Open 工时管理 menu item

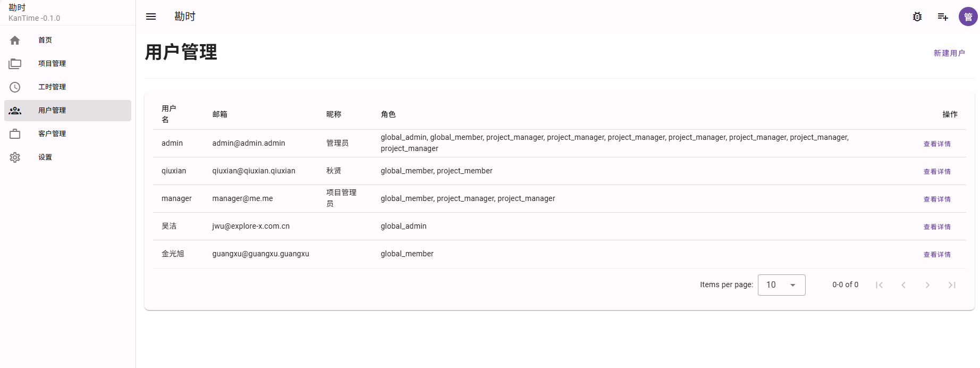pyautogui.click(x=67, y=87)
